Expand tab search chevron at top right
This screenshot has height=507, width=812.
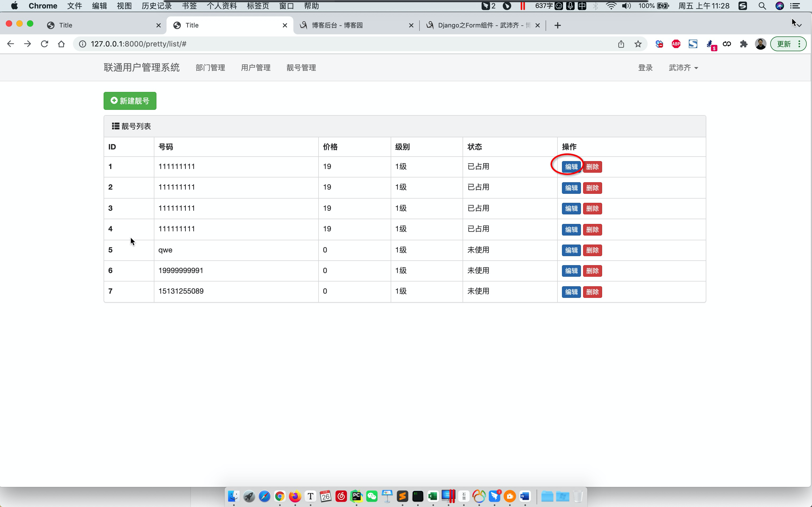click(x=799, y=26)
